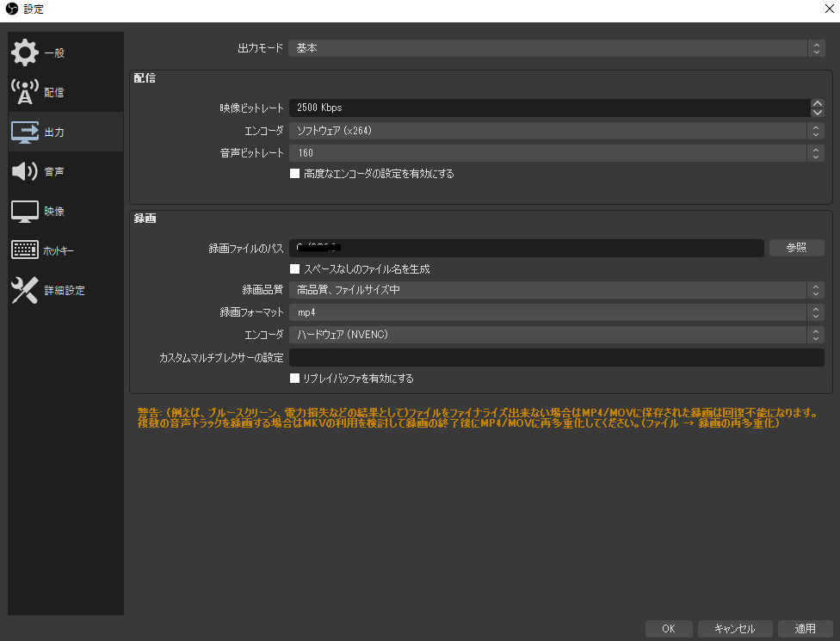Click the custom muxer settings field
This screenshot has width=840, height=641.
[x=556, y=357]
